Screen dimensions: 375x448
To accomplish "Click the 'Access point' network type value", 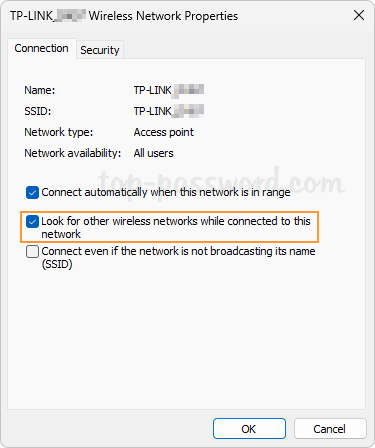I will [164, 132].
